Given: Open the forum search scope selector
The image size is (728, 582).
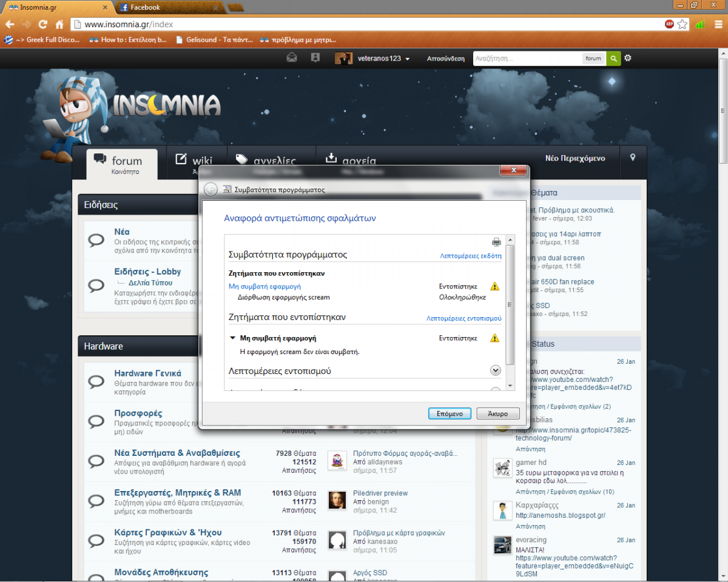Looking at the screenshot, I should 593,59.
